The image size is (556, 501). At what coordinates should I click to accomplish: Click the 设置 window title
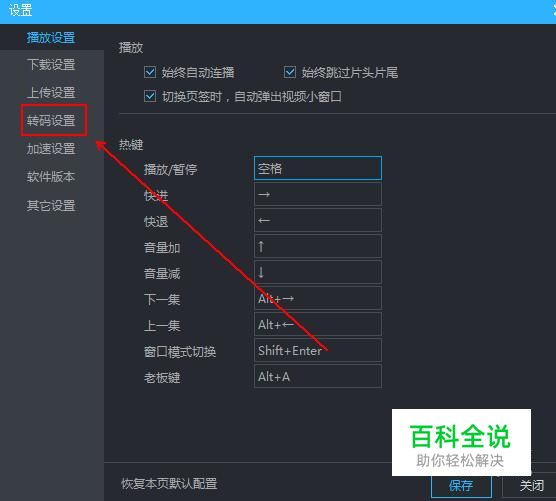tap(20, 10)
